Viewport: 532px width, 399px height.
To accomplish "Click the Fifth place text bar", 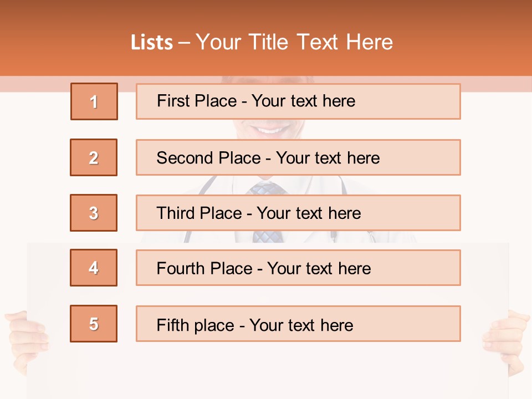I will pyautogui.click(x=298, y=324).
